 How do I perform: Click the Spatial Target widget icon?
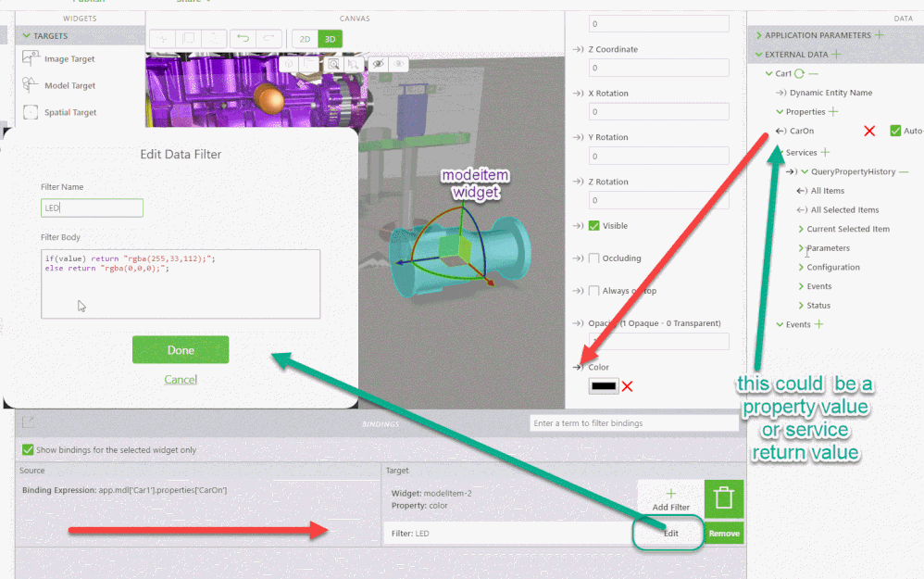click(31, 112)
